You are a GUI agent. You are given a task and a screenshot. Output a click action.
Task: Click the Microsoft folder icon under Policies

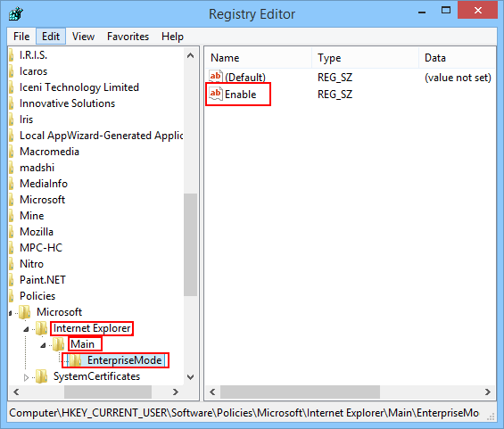click(x=24, y=312)
